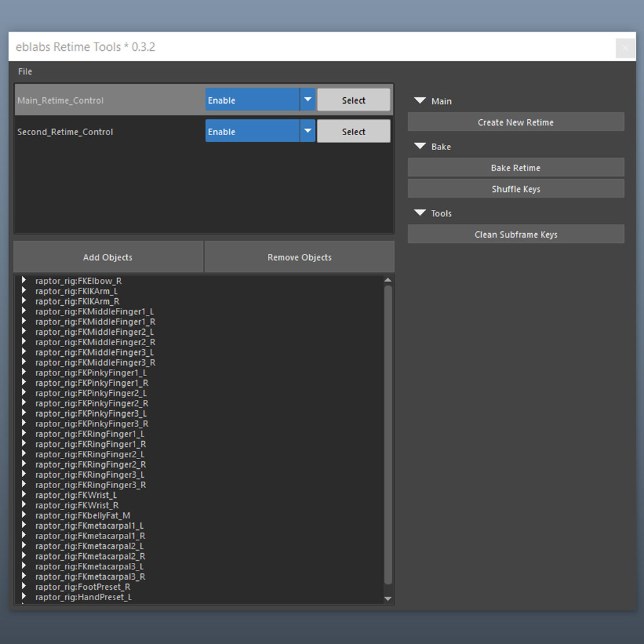Viewport: 644px width, 644px height.
Task: Click the object list scroll up arrow
Action: point(388,280)
